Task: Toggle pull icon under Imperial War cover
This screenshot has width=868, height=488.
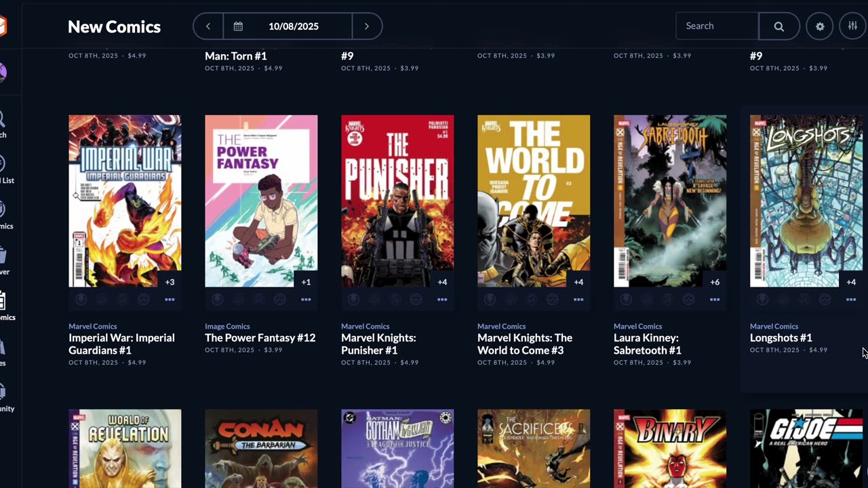Action: [x=81, y=300]
